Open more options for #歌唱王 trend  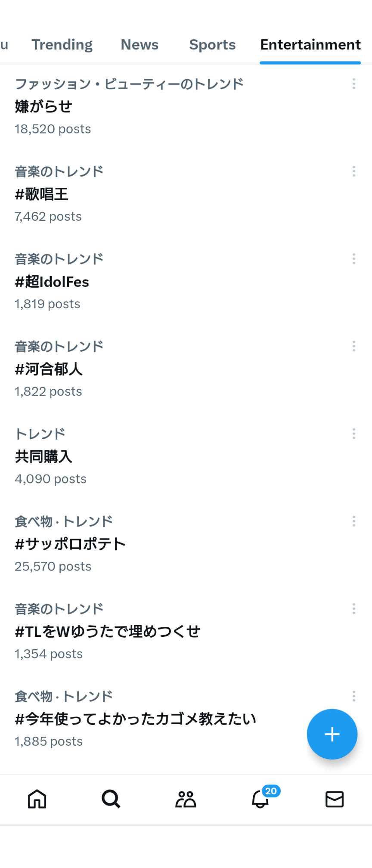click(354, 171)
